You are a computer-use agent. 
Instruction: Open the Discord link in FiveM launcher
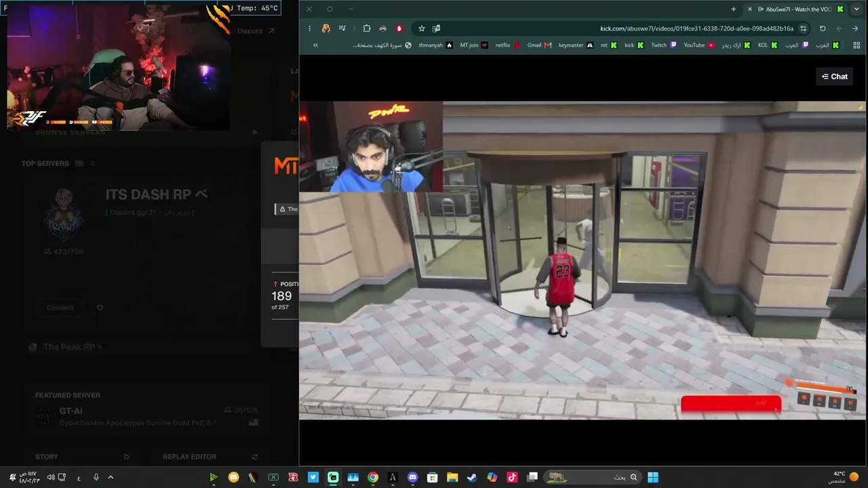tap(256, 31)
